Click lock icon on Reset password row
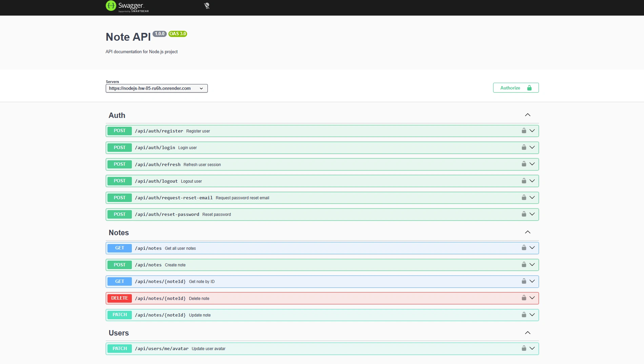This screenshot has width=644, height=364. (524, 214)
